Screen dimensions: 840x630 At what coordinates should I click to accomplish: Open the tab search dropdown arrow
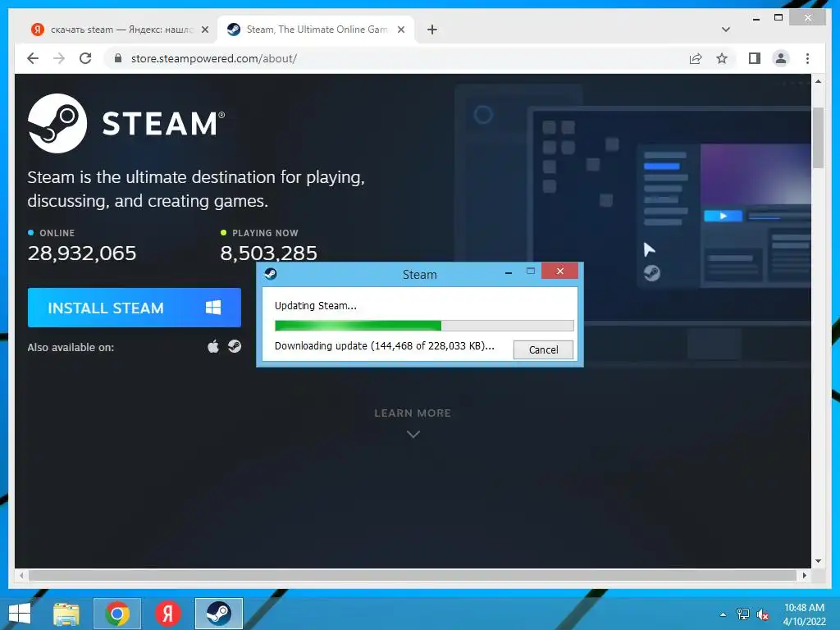pos(726,30)
